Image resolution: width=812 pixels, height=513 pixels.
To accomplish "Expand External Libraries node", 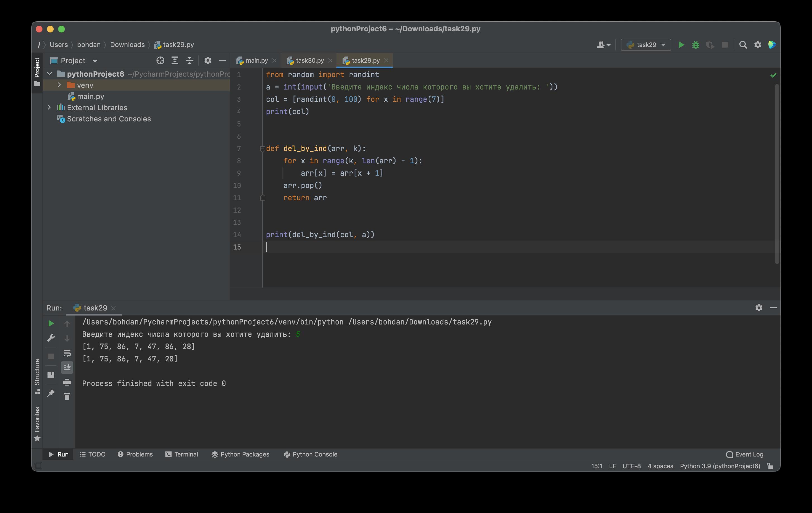I will (49, 107).
